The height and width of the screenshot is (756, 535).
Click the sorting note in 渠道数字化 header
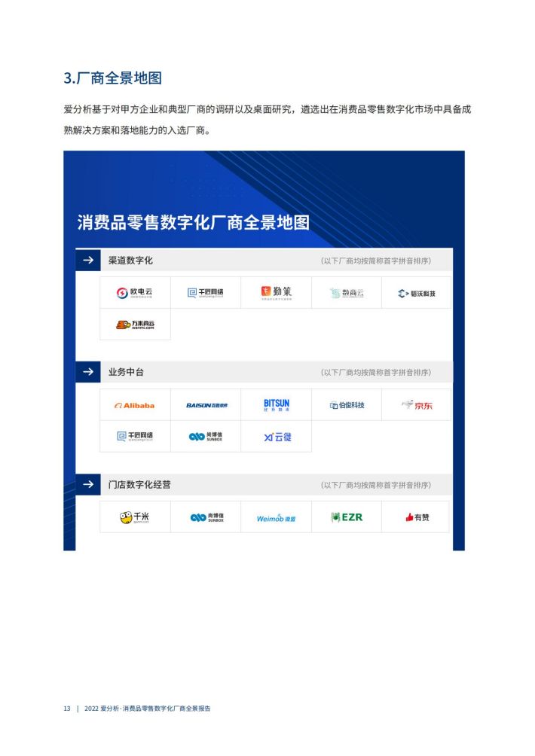point(376,261)
